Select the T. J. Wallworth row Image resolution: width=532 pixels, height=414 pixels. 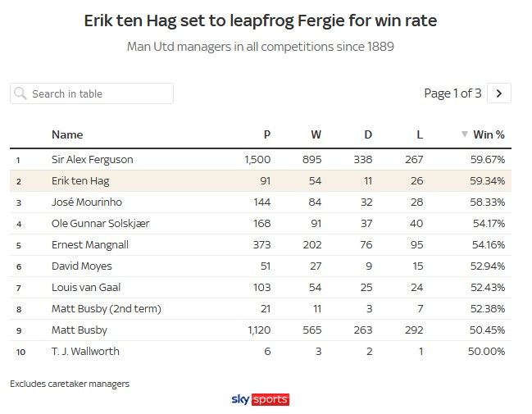[x=85, y=351]
